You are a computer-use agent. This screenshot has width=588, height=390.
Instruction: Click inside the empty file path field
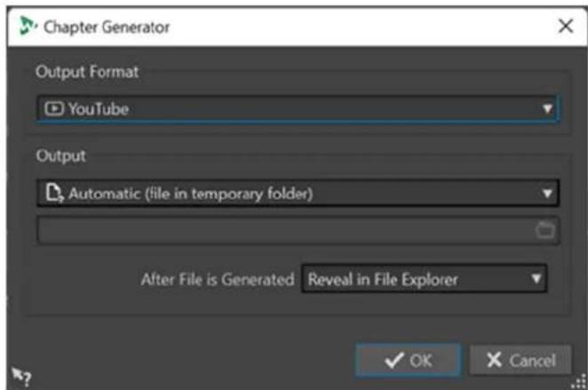[285, 230]
